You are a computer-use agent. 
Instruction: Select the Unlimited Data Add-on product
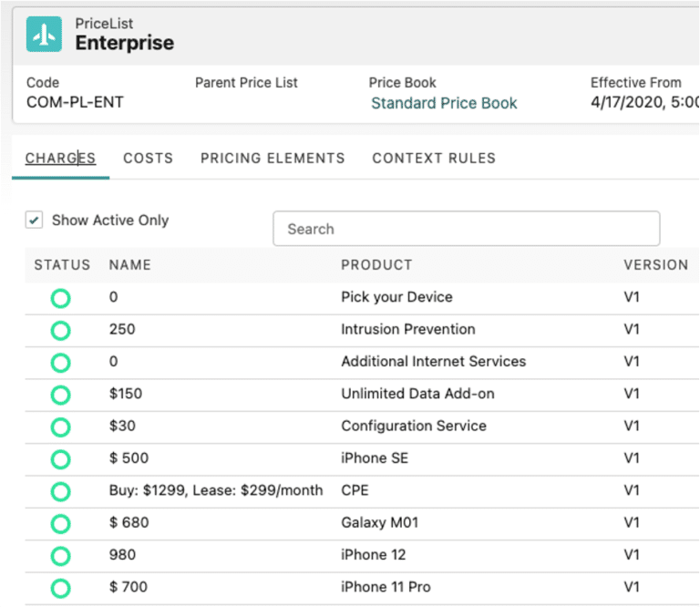point(417,393)
